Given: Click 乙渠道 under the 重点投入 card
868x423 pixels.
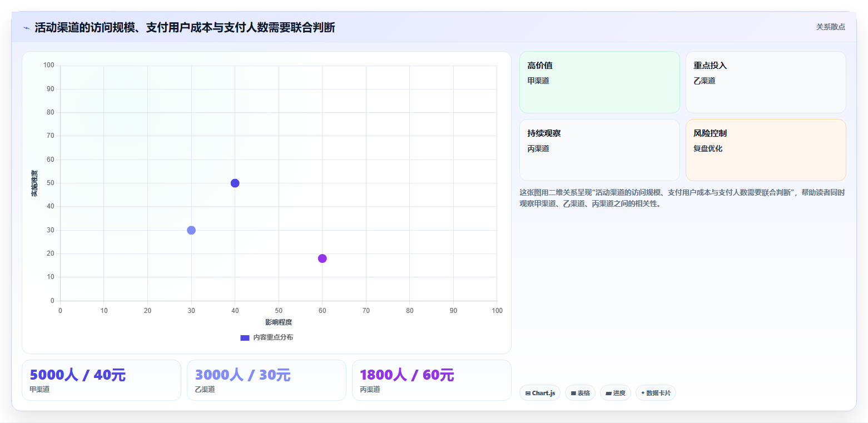Looking at the screenshot, I should 705,81.
